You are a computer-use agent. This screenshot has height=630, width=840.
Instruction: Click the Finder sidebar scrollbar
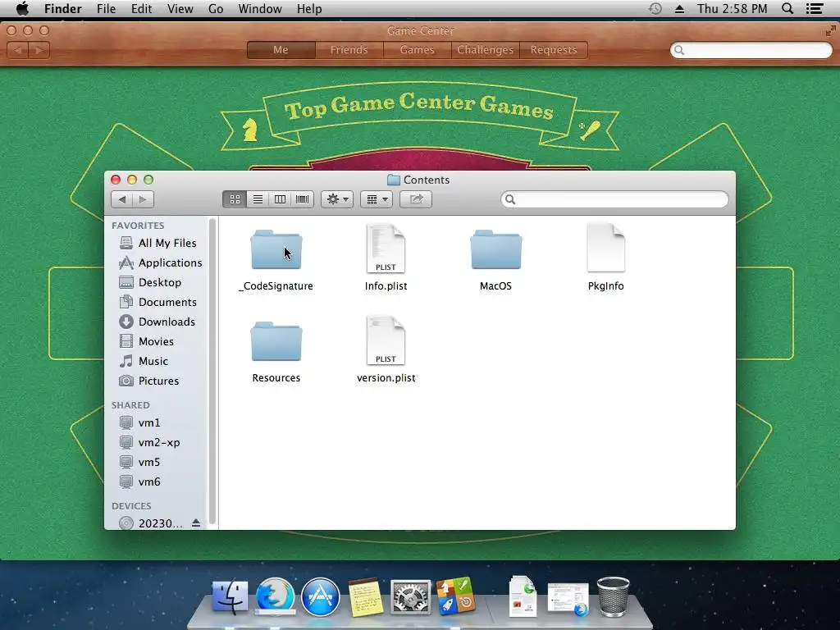212,372
